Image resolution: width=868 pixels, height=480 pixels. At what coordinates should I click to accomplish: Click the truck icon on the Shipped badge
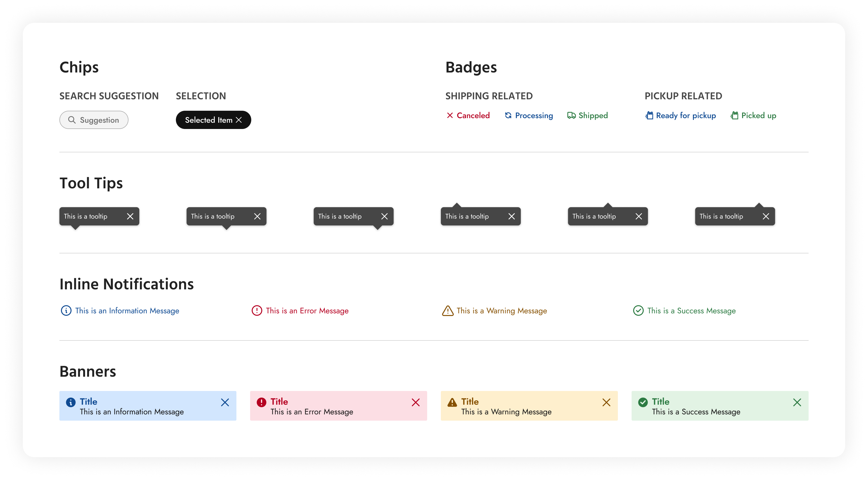[571, 115]
